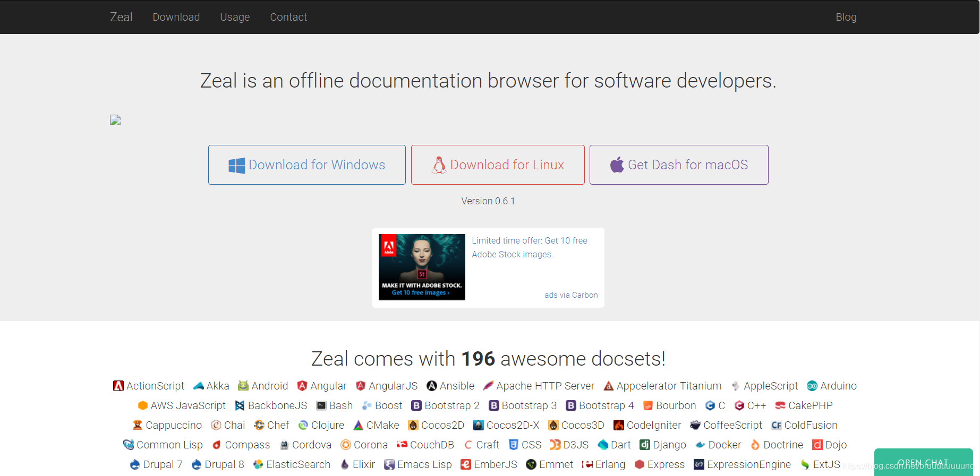Screen dimensions: 980x476
Task: Click the Arduino logo icon
Action: pos(812,386)
